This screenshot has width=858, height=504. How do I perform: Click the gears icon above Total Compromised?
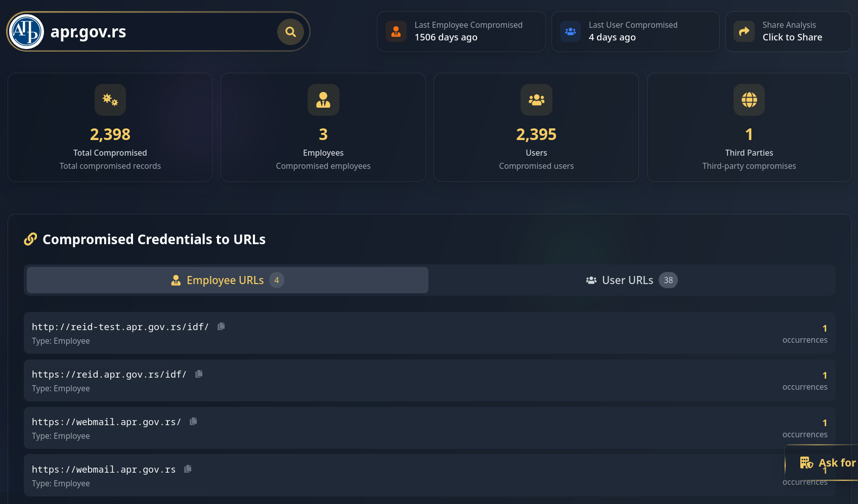(110, 100)
